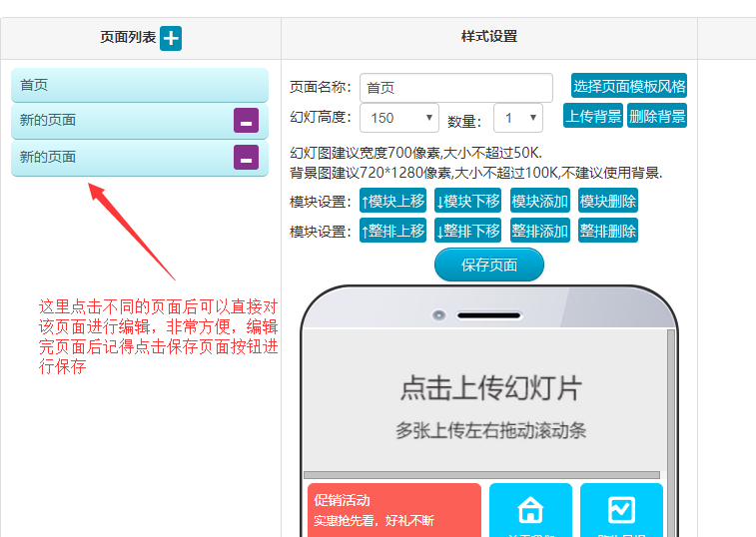
Task: Click 整排删除 to delete the row
Action: (x=608, y=231)
